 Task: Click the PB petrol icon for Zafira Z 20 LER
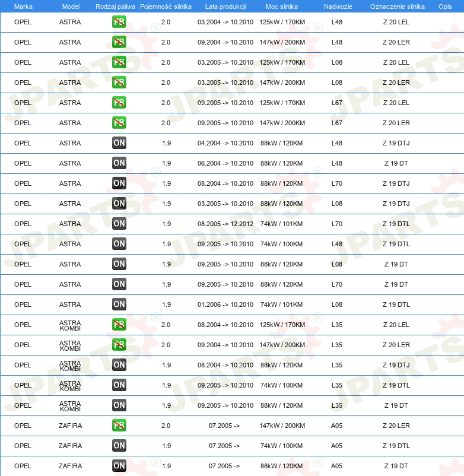(x=119, y=426)
